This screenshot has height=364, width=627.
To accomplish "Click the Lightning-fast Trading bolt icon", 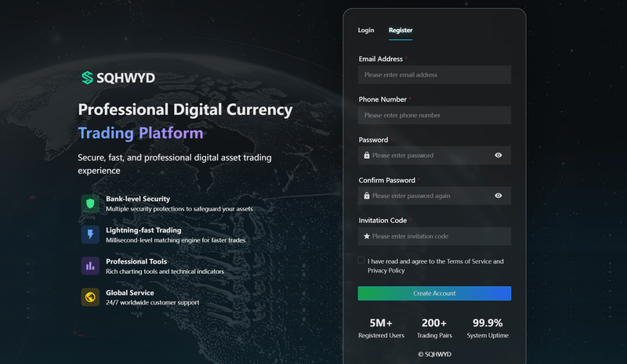I will (90, 235).
